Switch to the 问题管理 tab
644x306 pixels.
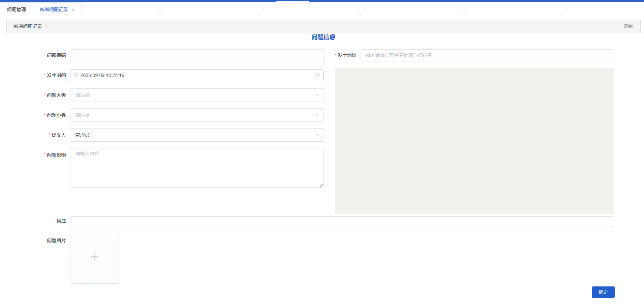[17, 9]
